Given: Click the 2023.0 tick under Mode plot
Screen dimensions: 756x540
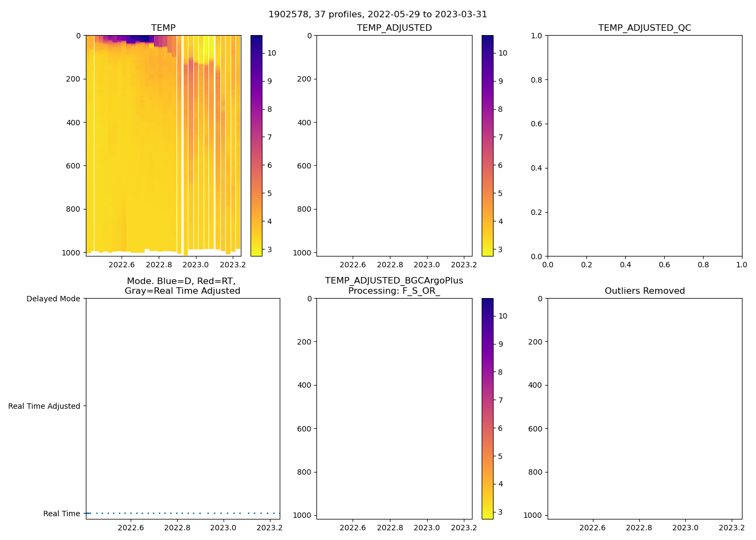Looking at the screenshot, I should (x=223, y=528).
